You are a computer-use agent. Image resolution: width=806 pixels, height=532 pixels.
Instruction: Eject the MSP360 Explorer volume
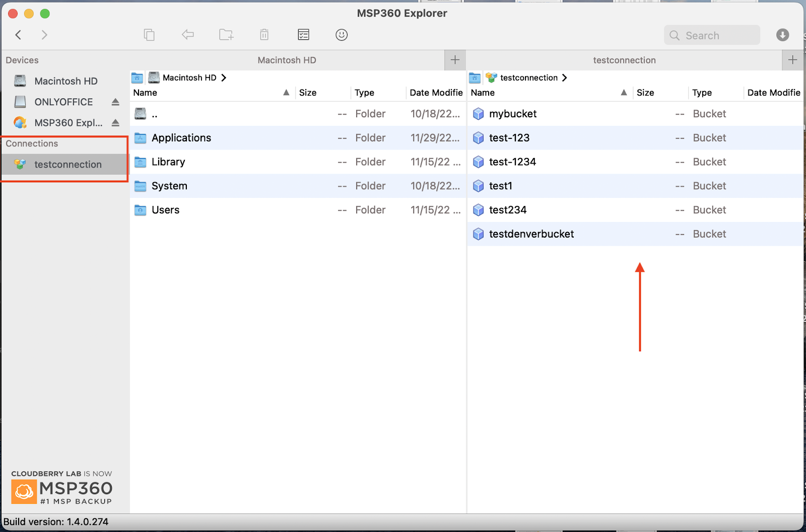tap(115, 123)
